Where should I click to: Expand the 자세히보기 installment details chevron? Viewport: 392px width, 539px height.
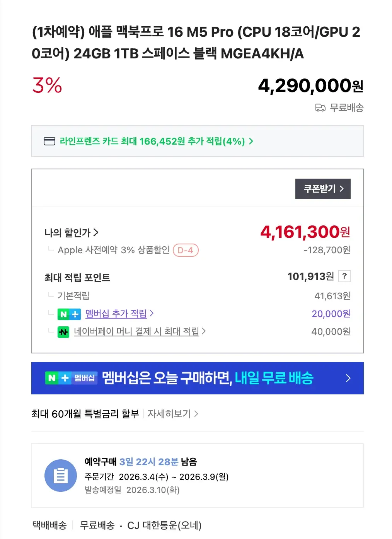[x=196, y=414]
